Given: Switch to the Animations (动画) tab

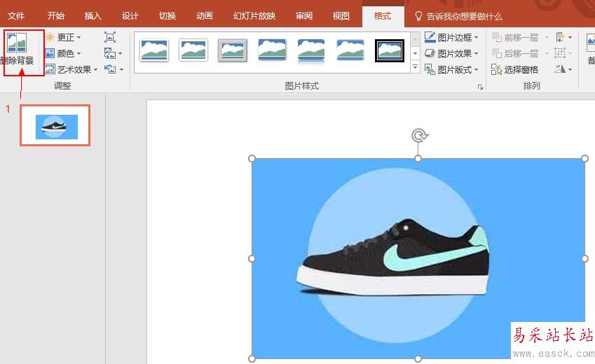Looking at the screenshot, I should [204, 16].
